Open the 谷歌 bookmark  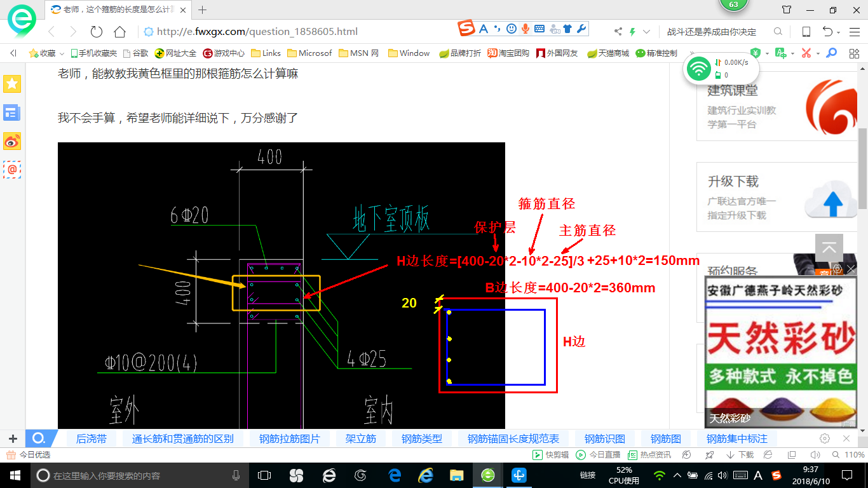[135, 53]
